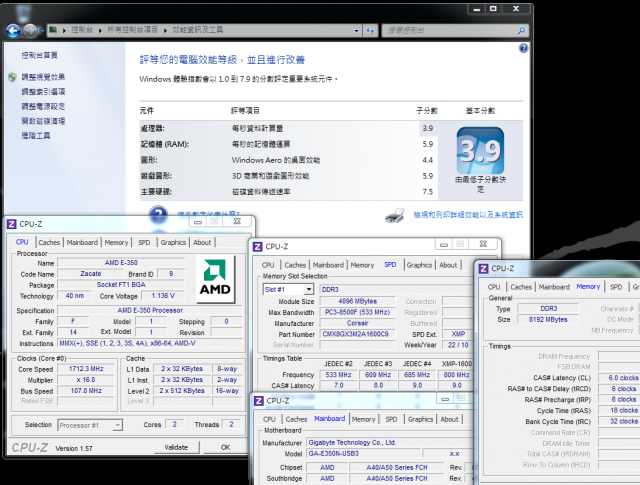Click the Manufacturer value Corsair
The height and width of the screenshot is (485, 640).
tap(358, 323)
